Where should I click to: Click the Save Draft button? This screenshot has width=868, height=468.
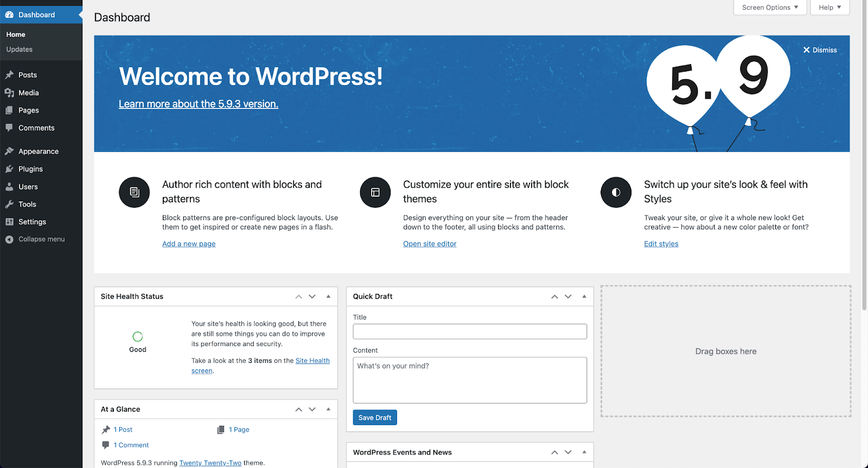coord(375,418)
